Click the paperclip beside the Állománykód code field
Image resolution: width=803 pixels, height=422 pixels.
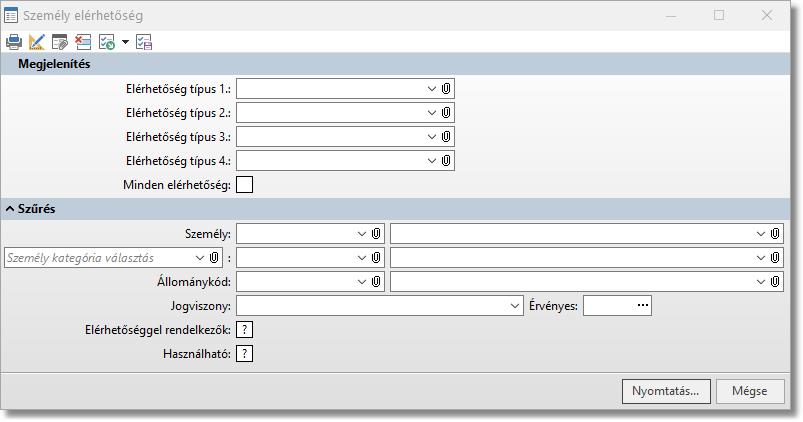point(376,282)
